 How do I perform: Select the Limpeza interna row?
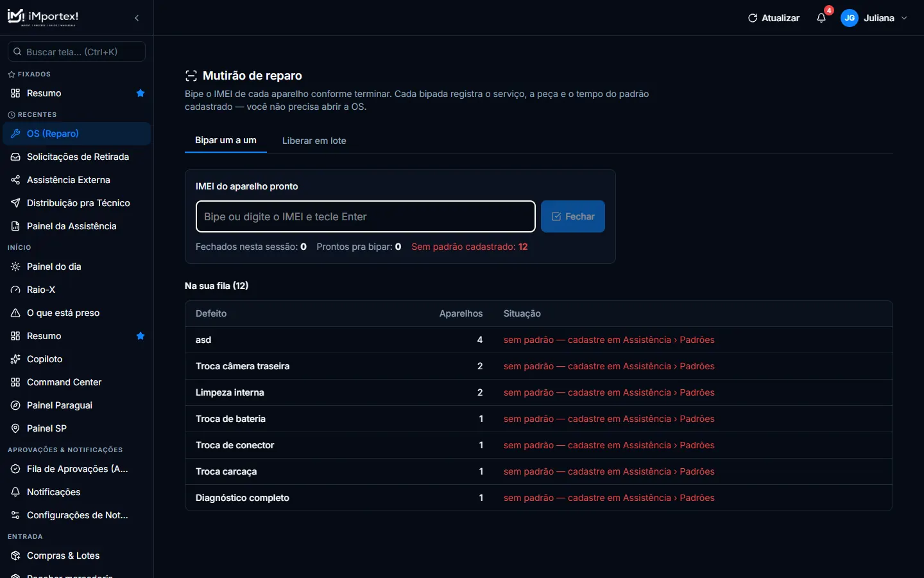click(x=539, y=392)
